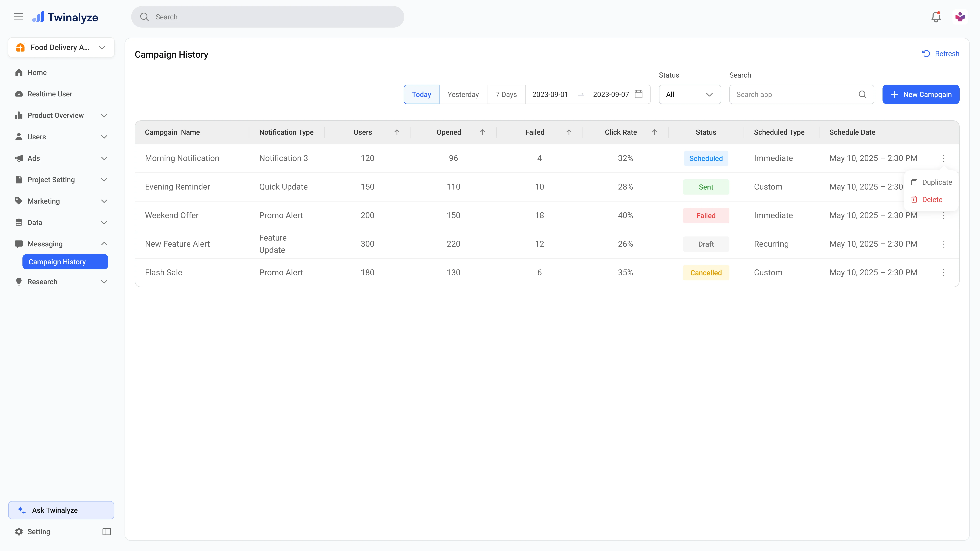
Task: Sort by Failed column arrow
Action: (x=569, y=132)
